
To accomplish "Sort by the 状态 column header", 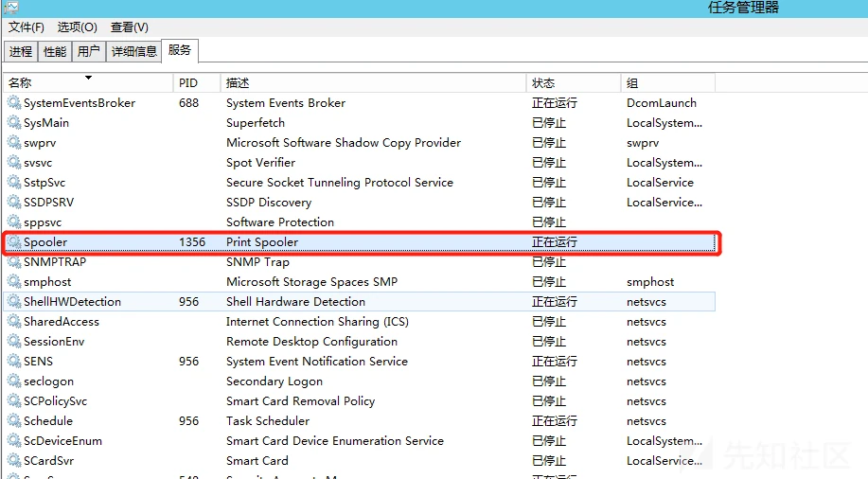I will pos(573,82).
